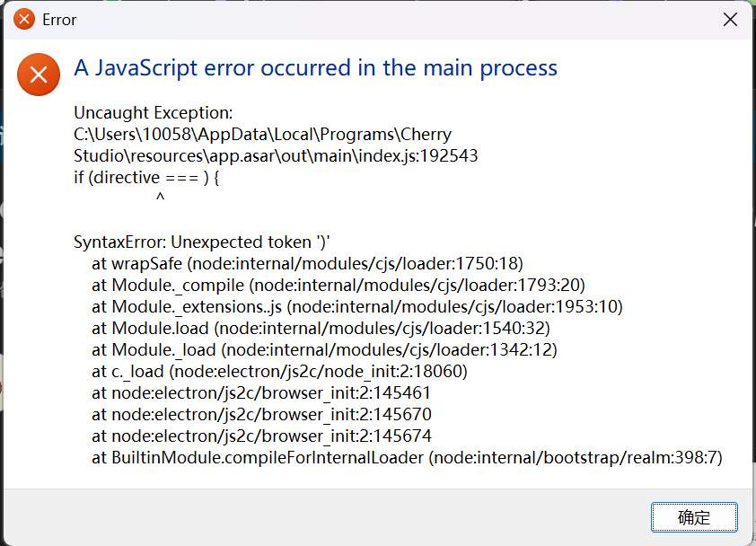Click the "at Module.load" stack trace line

click(x=321, y=329)
